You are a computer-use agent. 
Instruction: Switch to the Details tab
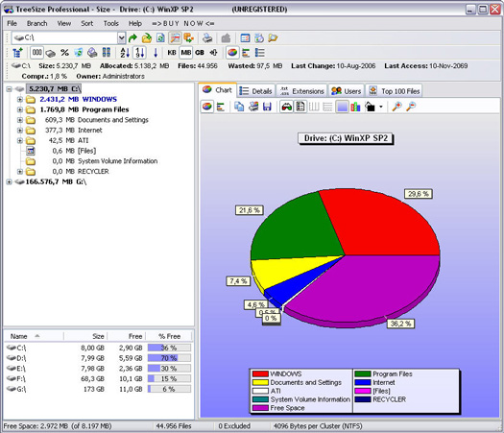coord(256,91)
